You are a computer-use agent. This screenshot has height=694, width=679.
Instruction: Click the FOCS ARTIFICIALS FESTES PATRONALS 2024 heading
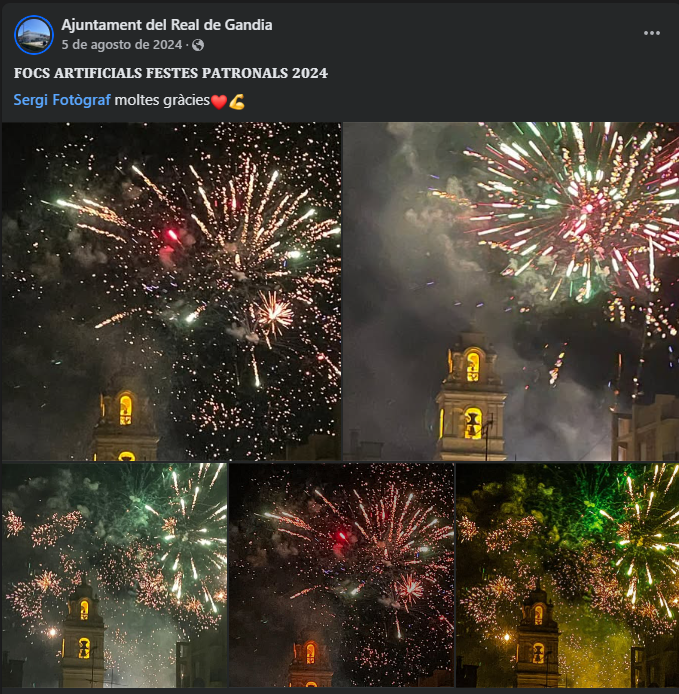[x=171, y=73]
